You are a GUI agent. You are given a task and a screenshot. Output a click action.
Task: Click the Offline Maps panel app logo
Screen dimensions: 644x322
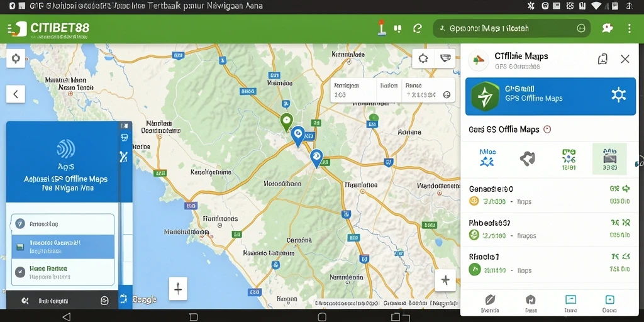click(x=479, y=60)
